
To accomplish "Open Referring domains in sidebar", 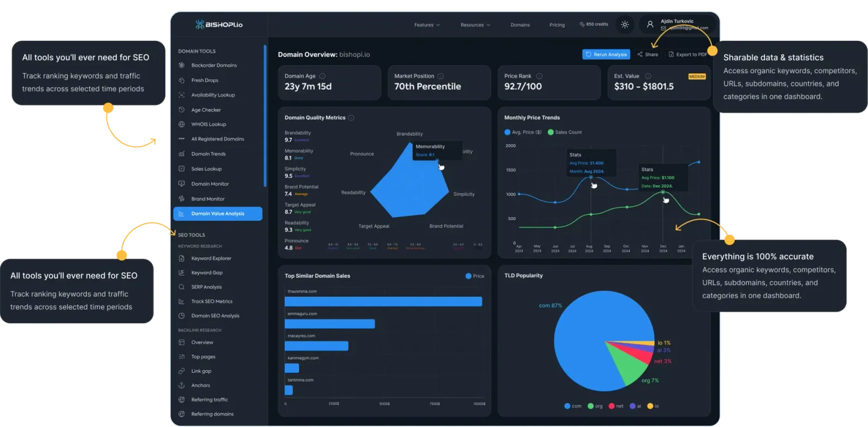I will point(212,414).
